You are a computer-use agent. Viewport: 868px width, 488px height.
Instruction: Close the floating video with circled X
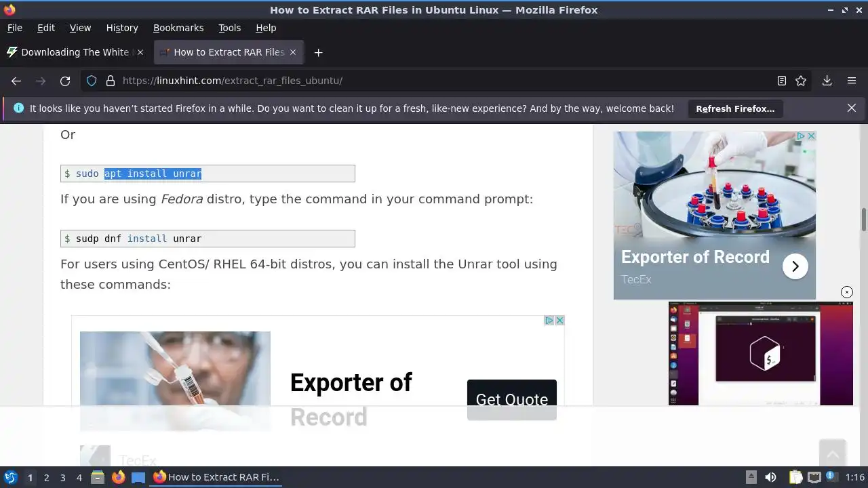point(847,292)
